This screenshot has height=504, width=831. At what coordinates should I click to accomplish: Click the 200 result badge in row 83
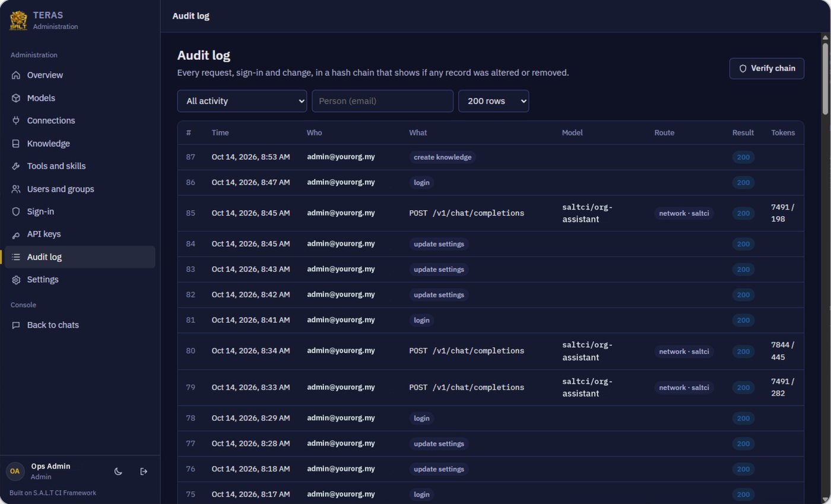743,270
